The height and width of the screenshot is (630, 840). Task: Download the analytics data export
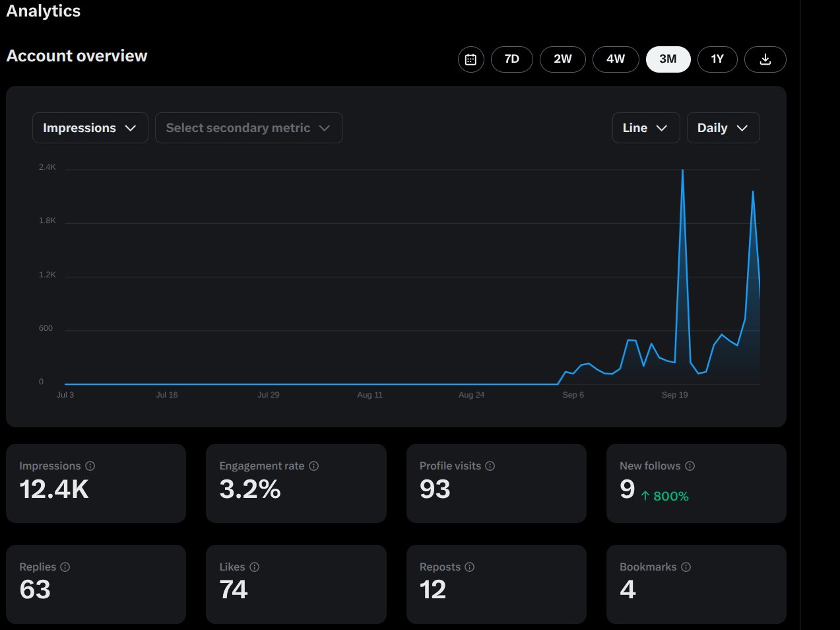pyautogui.click(x=765, y=59)
